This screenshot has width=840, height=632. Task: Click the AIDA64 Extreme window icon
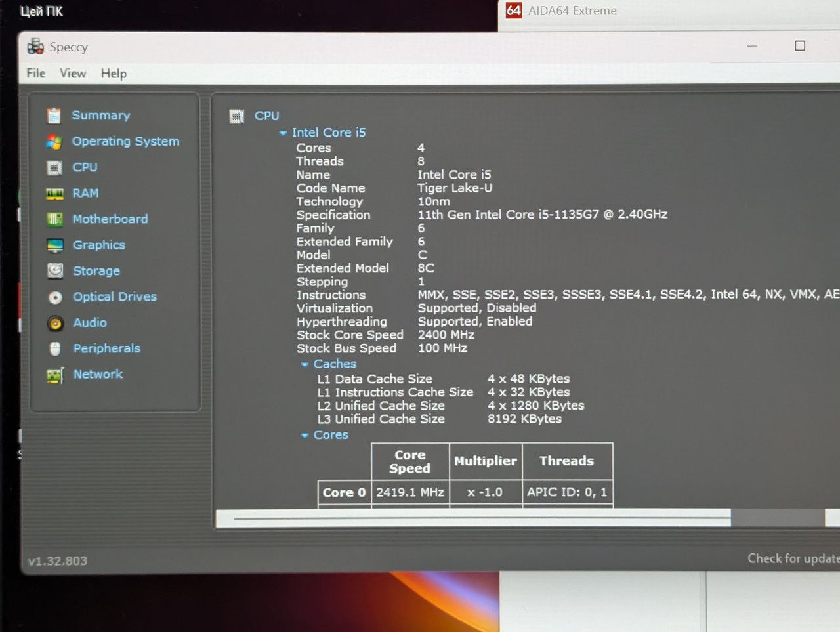[x=514, y=10]
